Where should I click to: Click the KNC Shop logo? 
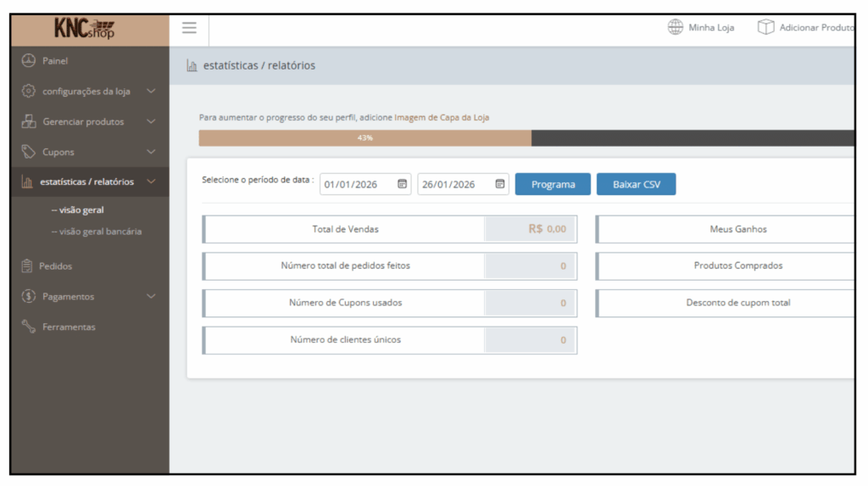85,29
